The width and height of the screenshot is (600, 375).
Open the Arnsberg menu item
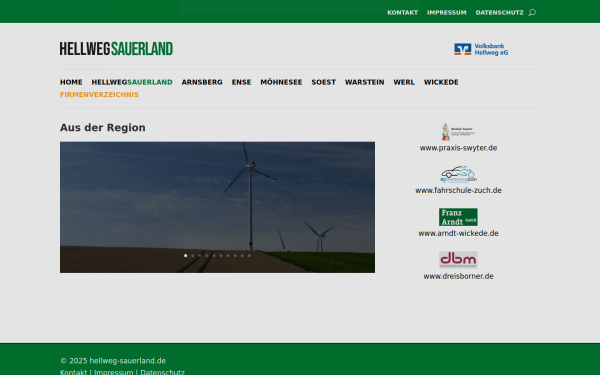(202, 82)
